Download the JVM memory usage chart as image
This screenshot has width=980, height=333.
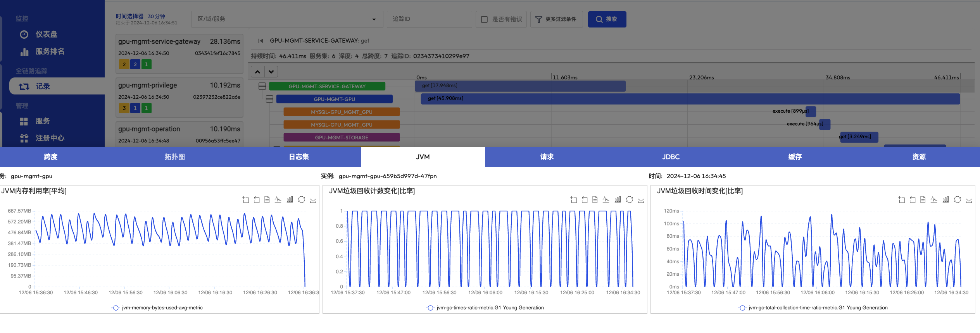313,200
